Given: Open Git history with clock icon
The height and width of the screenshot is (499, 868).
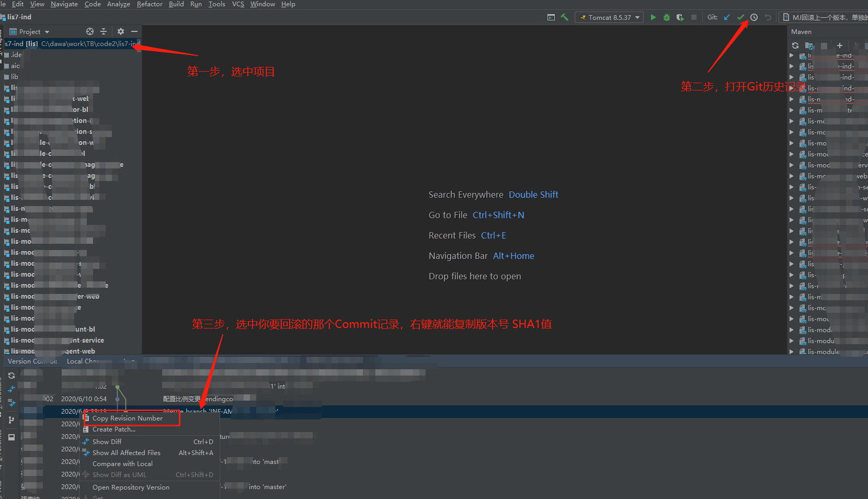Looking at the screenshot, I should click(x=754, y=17).
